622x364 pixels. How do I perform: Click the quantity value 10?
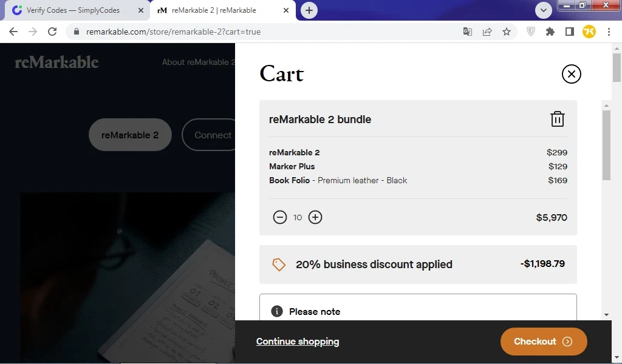[298, 217]
